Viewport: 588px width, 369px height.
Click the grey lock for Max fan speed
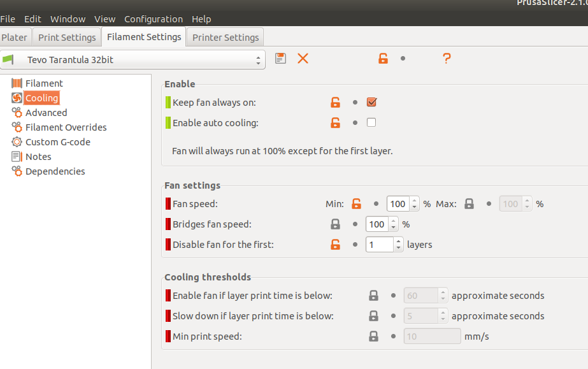469,204
